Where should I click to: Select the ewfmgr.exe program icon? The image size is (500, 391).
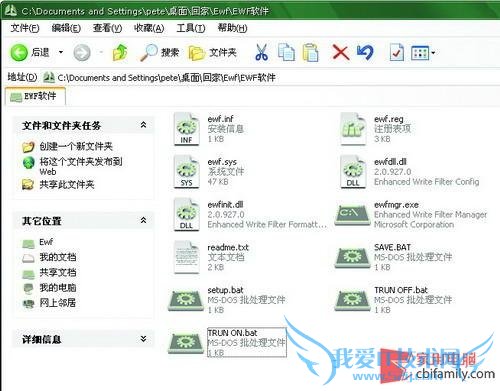tap(353, 216)
